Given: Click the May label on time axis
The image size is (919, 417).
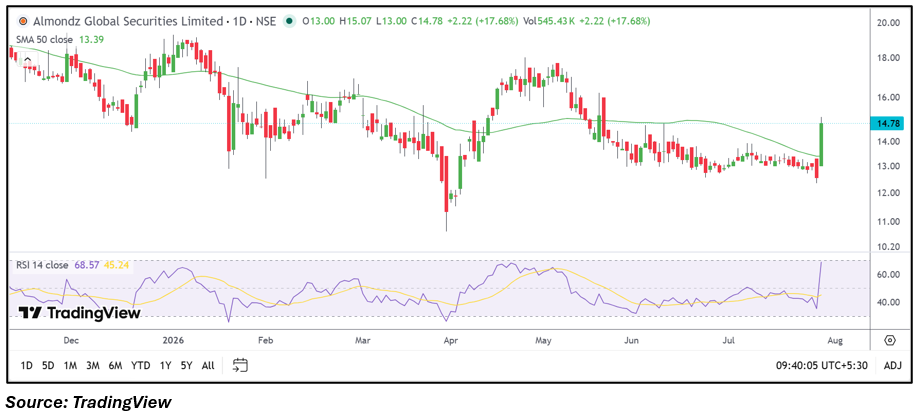Looking at the screenshot, I should 544,340.
